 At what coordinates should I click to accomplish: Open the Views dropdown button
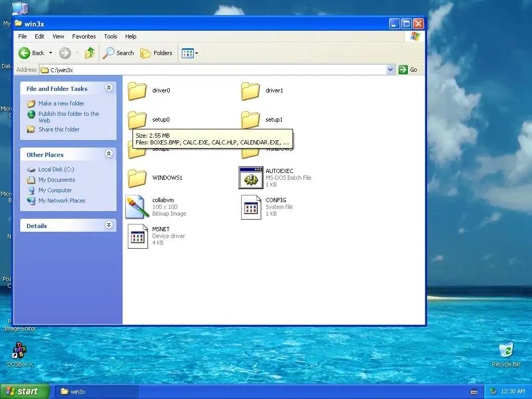point(190,53)
